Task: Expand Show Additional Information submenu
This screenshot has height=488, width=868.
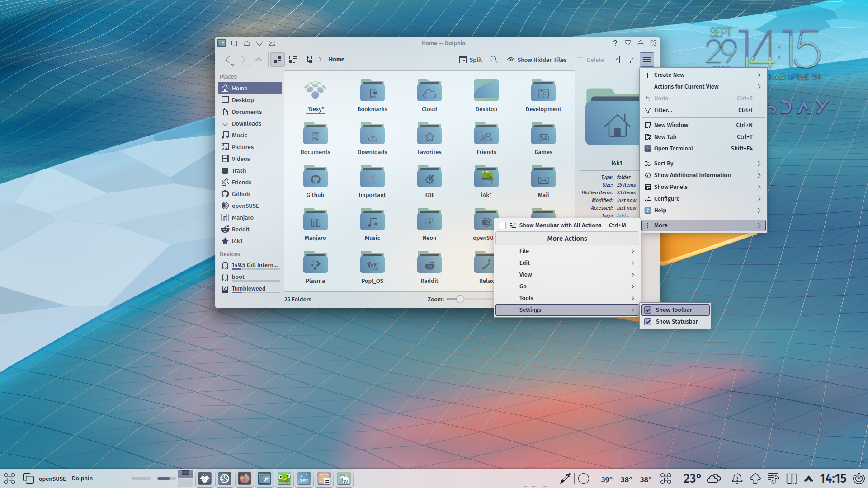Action: [703, 175]
